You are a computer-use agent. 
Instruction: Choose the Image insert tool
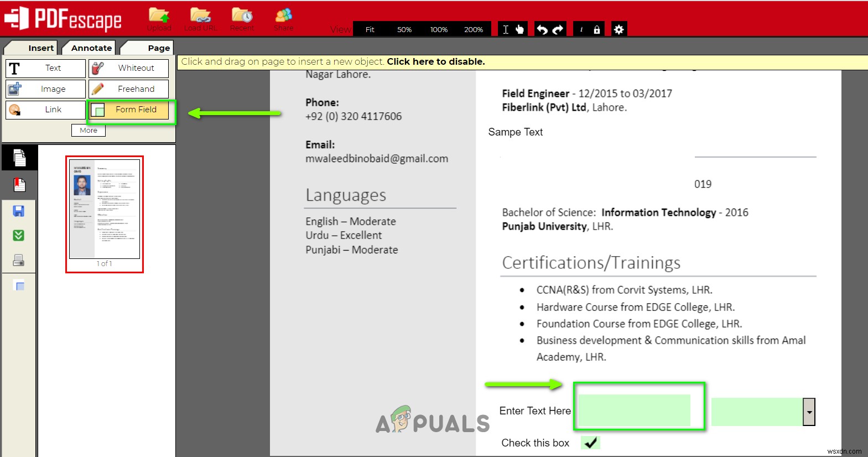coord(45,89)
